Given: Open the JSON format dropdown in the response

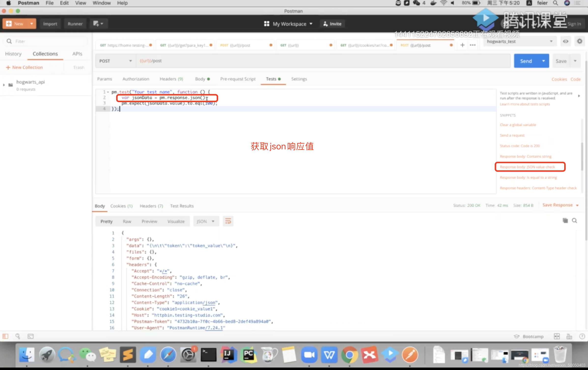Looking at the screenshot, I should 206,221.
